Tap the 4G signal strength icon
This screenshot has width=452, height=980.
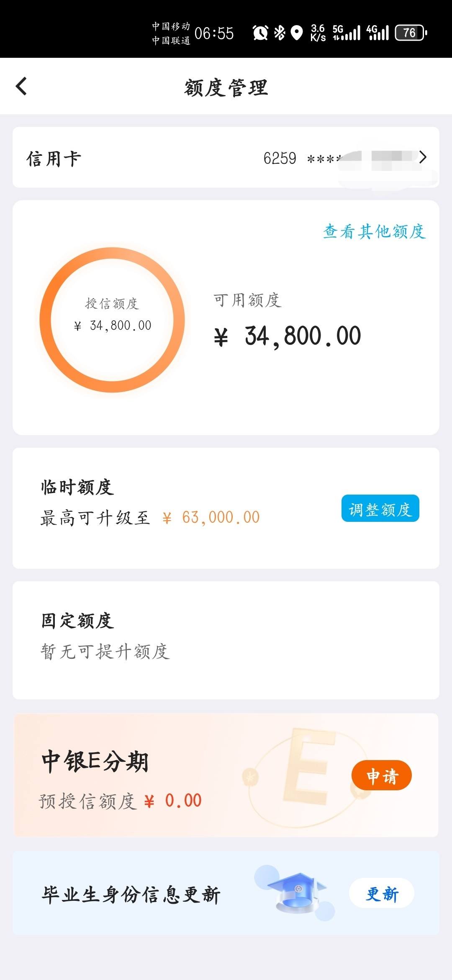(x=378, y=33)
